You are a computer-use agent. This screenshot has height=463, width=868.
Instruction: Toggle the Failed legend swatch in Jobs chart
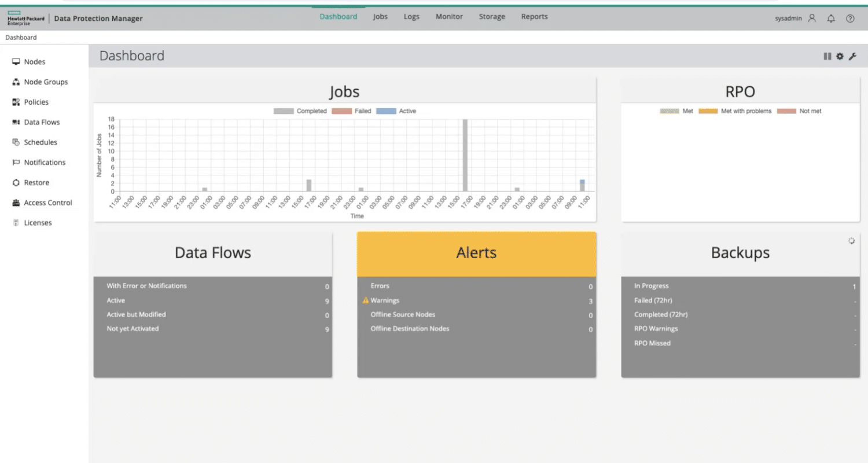point(341,111)
